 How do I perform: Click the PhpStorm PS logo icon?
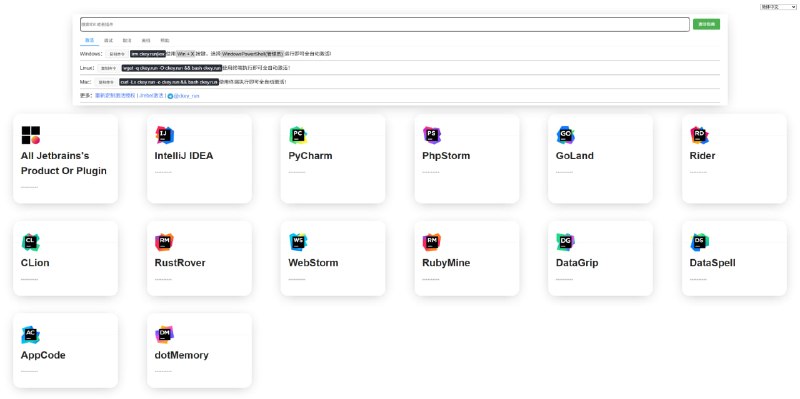coord(432,135)
